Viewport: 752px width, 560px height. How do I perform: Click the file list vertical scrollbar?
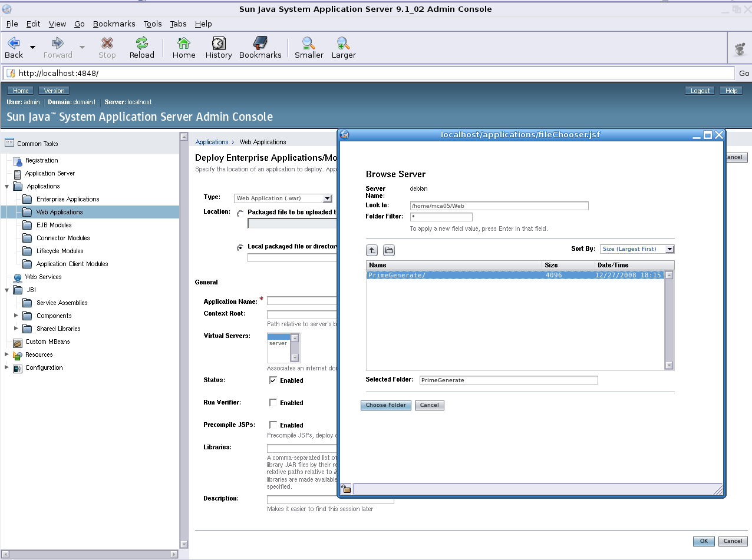tap(669, 320)
